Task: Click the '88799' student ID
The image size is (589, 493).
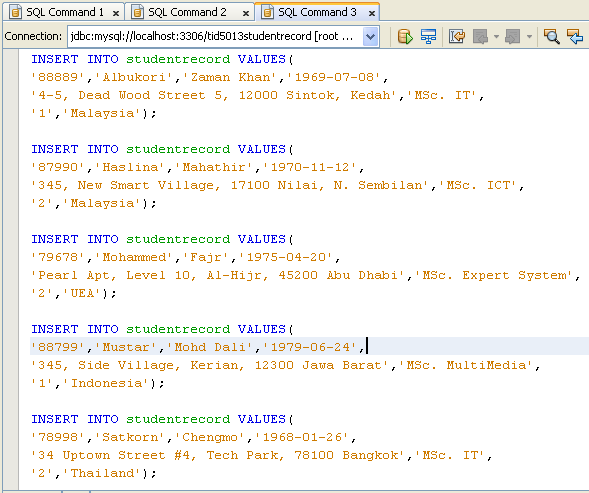Action: click(x=58, y=347)
